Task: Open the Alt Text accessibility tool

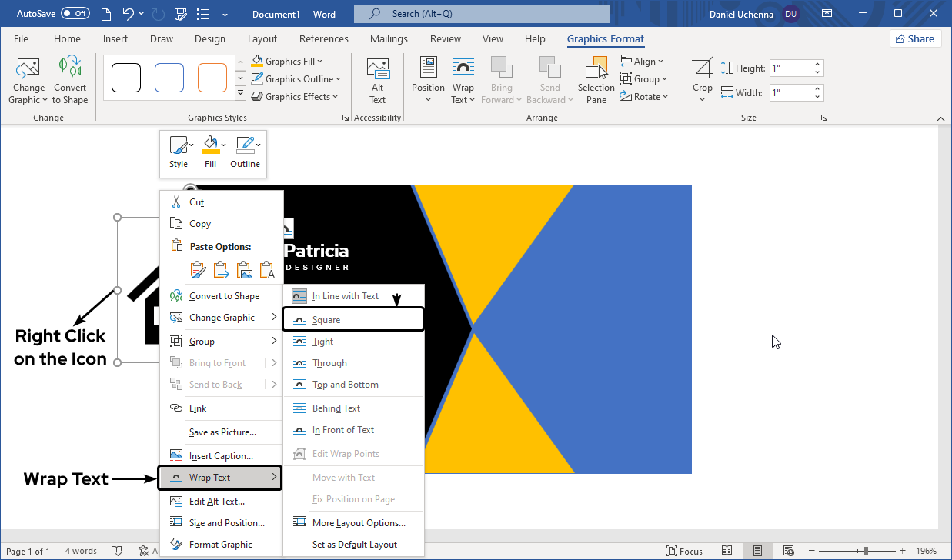Action: tap(377, 80)
